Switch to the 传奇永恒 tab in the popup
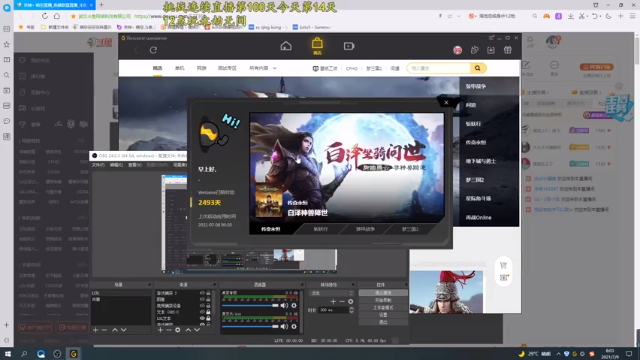Viewport: 640px width, 360px height. [271, 229]
